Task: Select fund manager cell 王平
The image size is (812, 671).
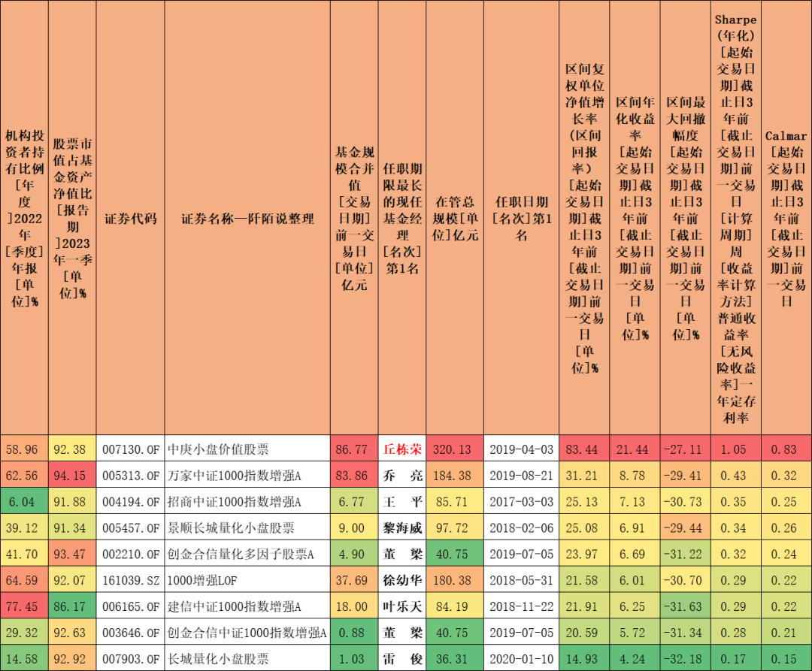Action: pos(402,501)
